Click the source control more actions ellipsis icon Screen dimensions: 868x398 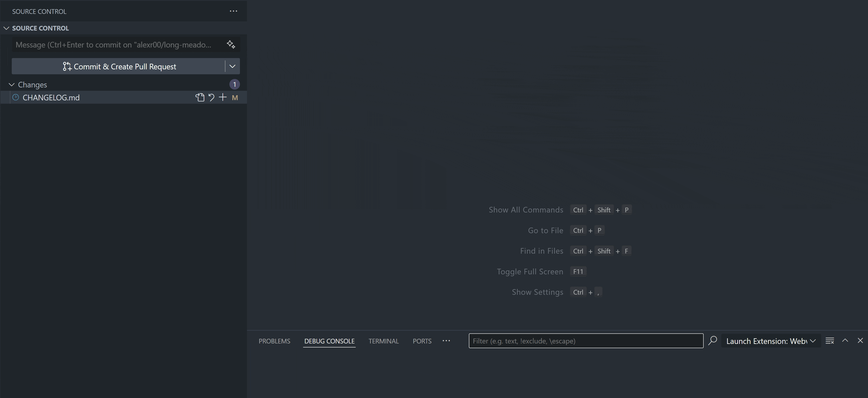click(234, 11)
